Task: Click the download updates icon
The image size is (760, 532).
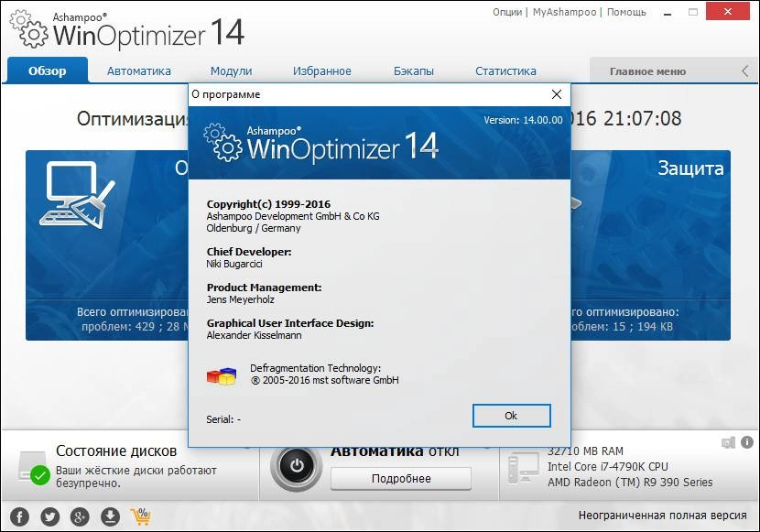Action: pyautogui.click(x=110, y=516)
